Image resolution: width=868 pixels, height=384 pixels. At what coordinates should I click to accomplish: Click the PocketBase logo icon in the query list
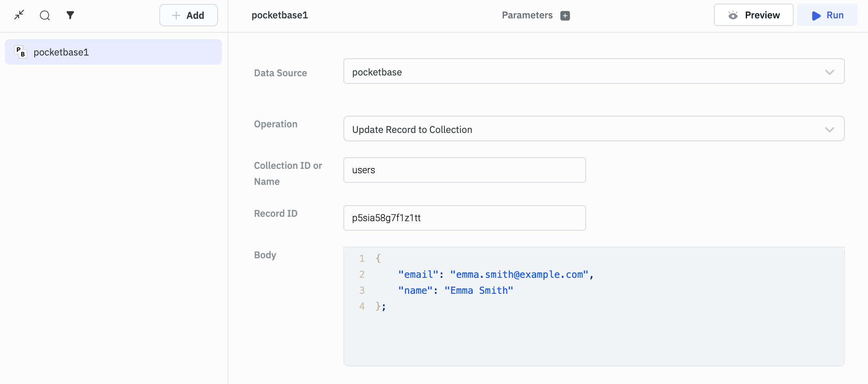(x=21, y=52)
